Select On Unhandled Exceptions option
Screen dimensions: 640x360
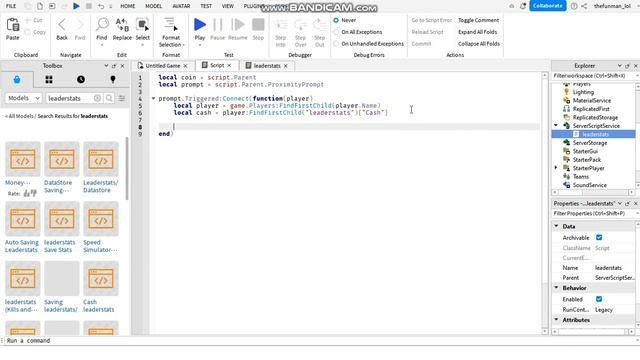click(x=336, y=44)
